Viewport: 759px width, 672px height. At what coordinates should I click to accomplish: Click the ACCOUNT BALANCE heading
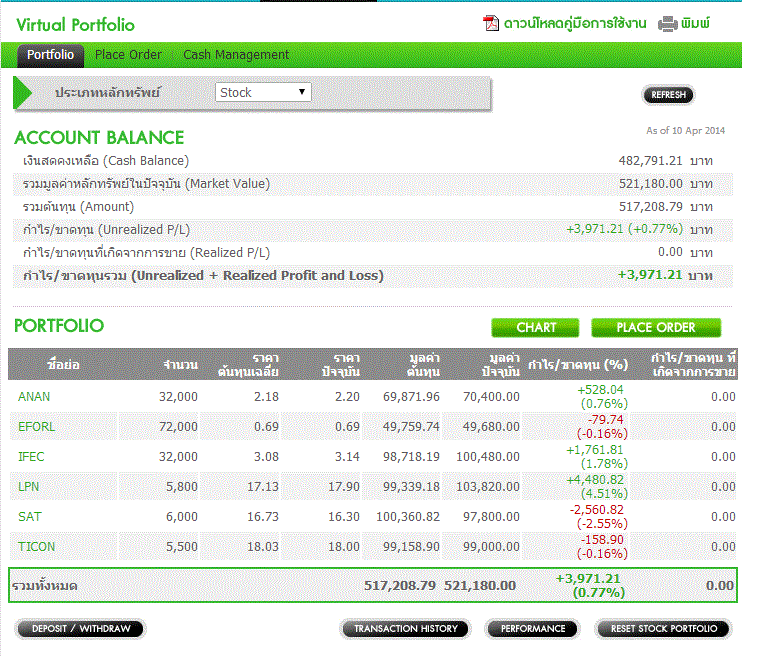pos(99,138)
